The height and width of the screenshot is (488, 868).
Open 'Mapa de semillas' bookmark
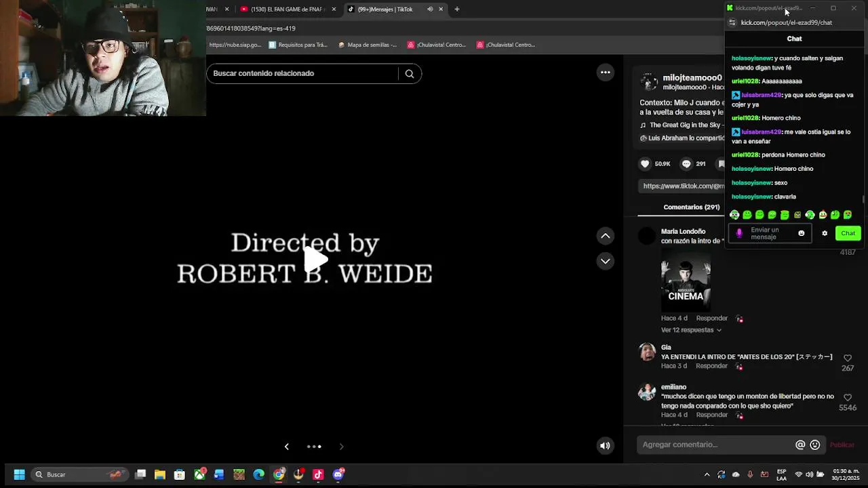(367, 45)
